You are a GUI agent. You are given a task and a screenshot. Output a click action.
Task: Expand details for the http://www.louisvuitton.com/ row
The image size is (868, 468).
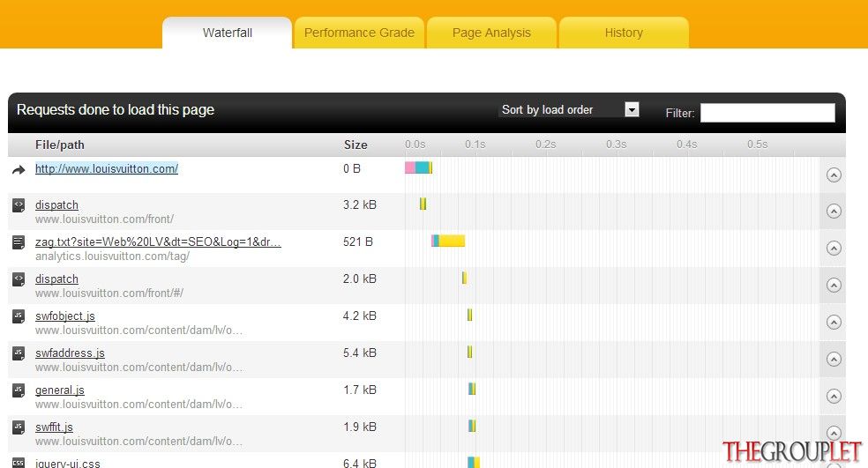point(834,175)
